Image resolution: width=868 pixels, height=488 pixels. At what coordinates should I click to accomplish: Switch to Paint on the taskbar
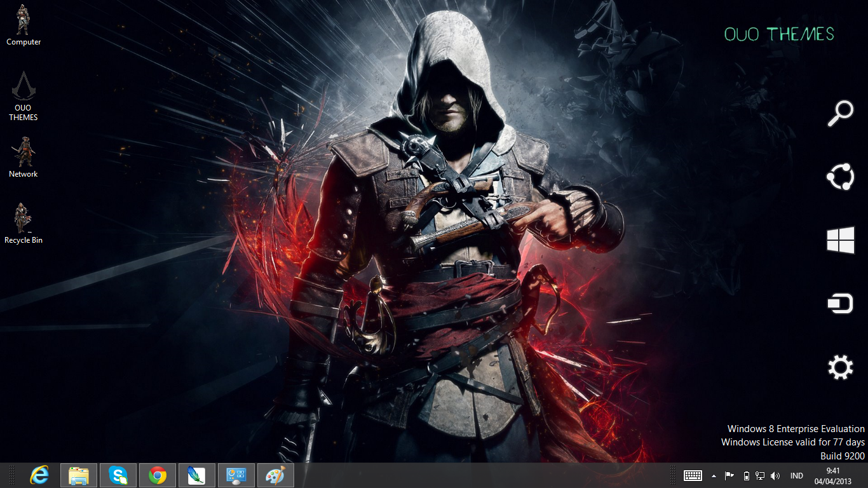click(276, 475)
